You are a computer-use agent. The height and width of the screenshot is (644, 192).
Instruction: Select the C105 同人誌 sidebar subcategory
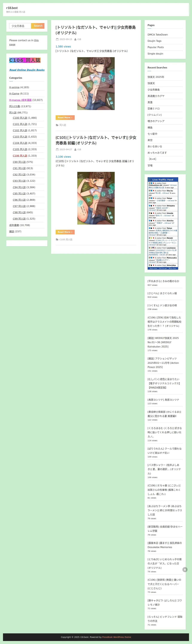click(x=20, y=149)
